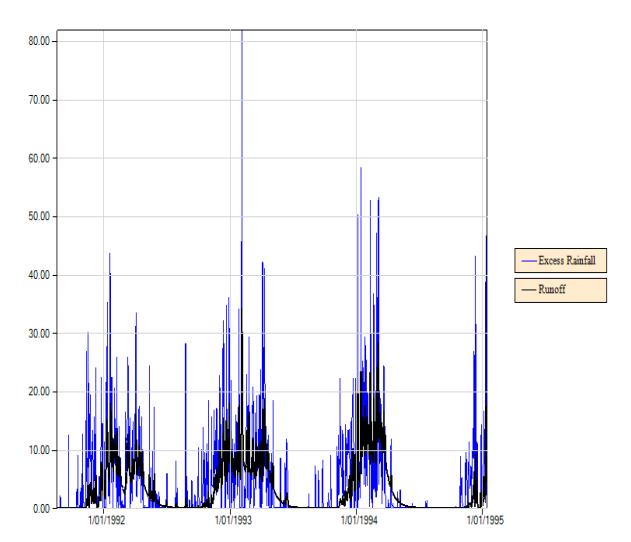This screenshot has height=542, width=631.
Task: Click the 40.00 y-axis label
Action: (39, 275)
